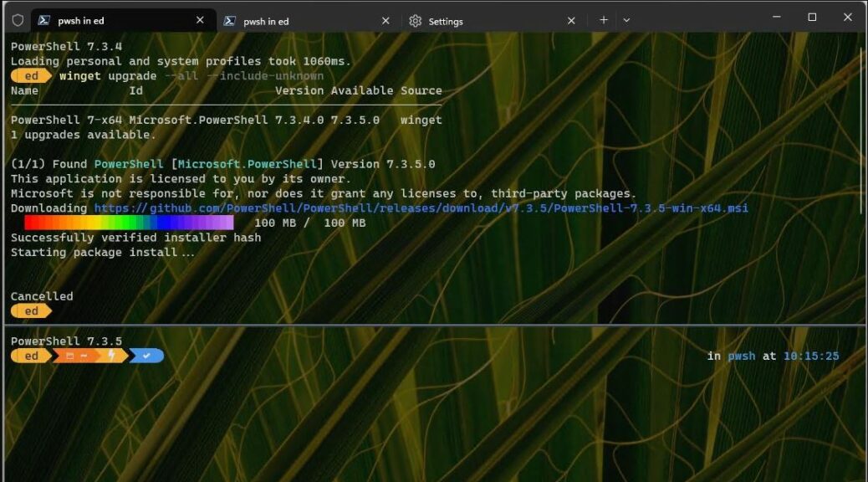This screenshot has height=482, width=868.
Task: Open the new tab dropdown chevron
Action: click(626, 20)
